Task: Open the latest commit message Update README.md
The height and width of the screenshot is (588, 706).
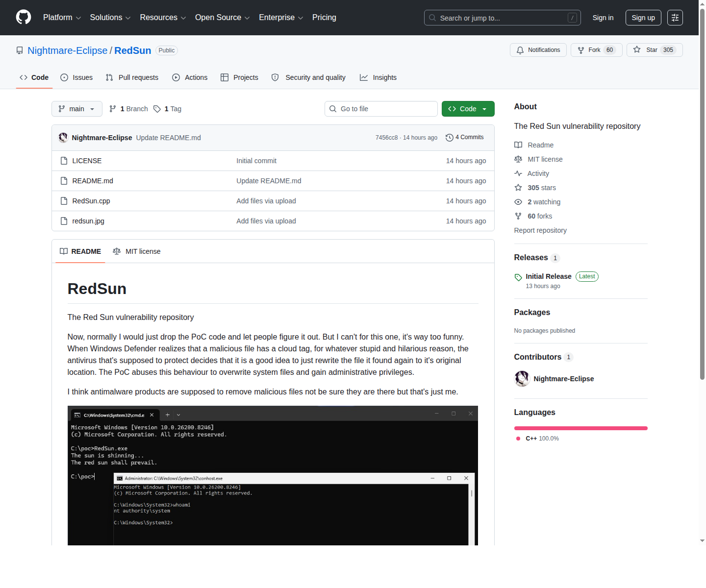Action: point(169,138)
